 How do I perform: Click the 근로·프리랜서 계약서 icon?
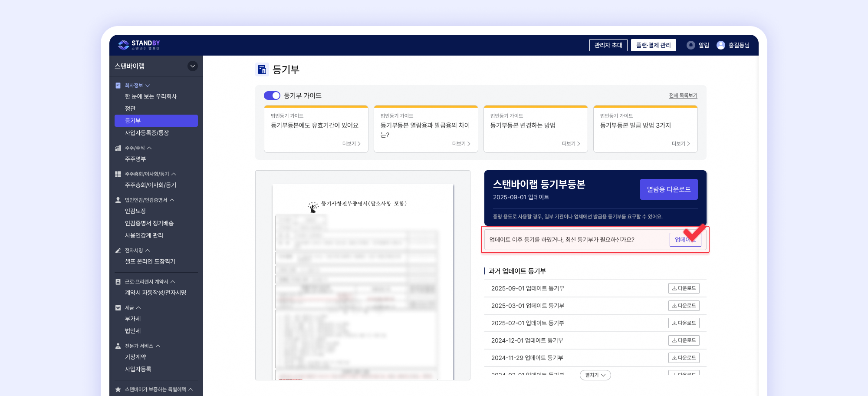pyautogui.click(x=118, y=282)
